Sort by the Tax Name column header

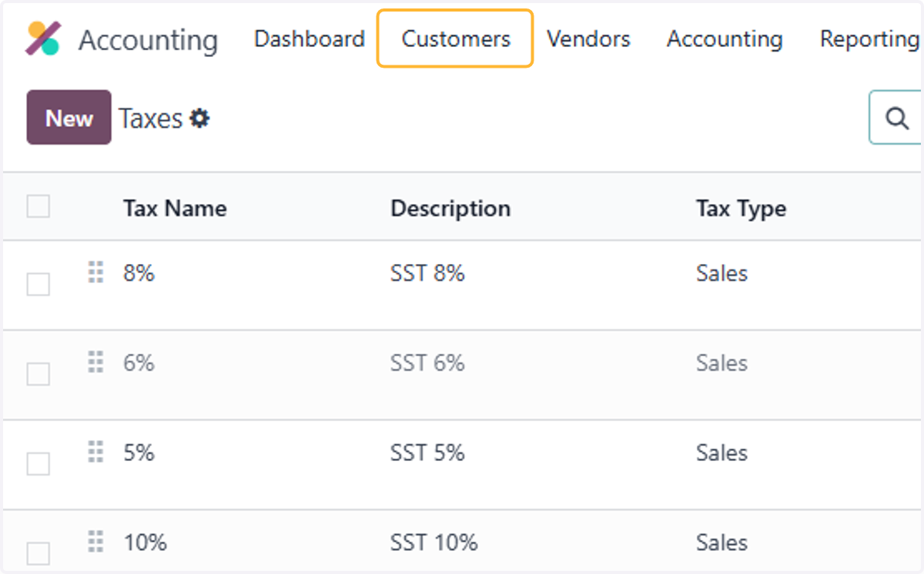coord(175,209)
